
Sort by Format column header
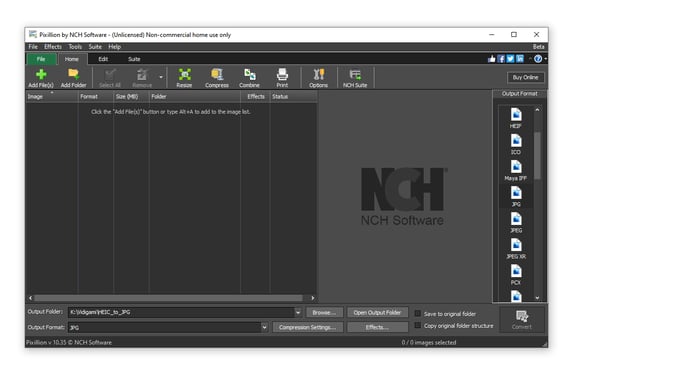pos(96,97)
